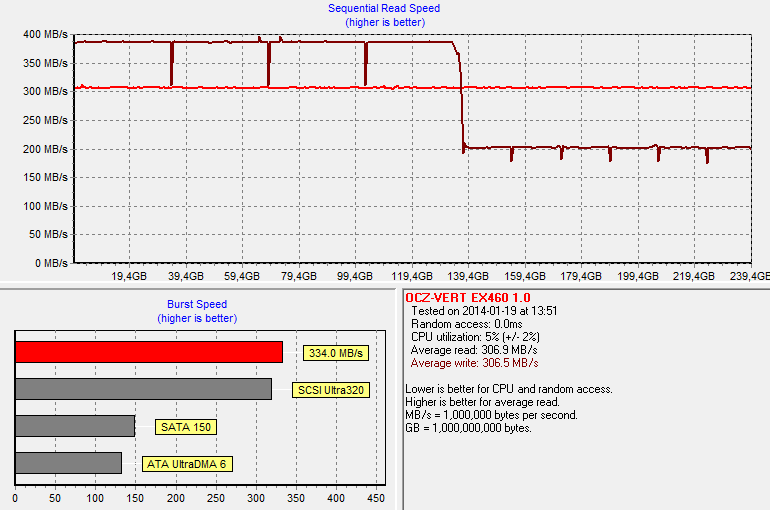Select the red 334.0 MB/s burst bar
Image resolution: width=770 pixels, height=510 pixels.
[148, 352]
